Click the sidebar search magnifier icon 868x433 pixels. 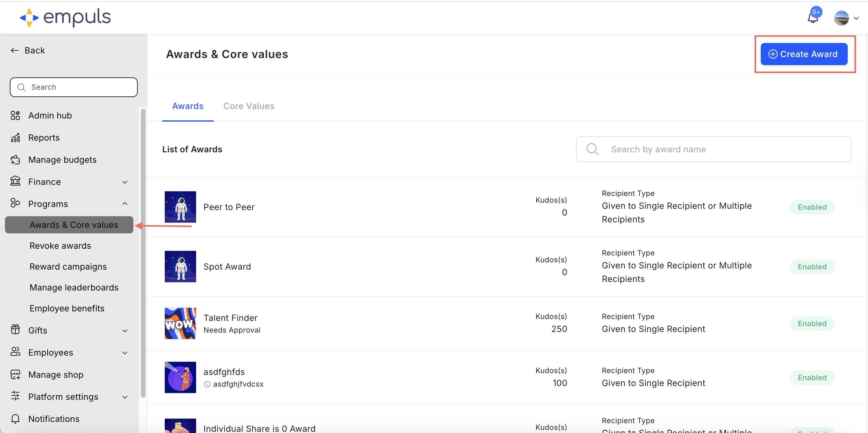pos(21,87)
